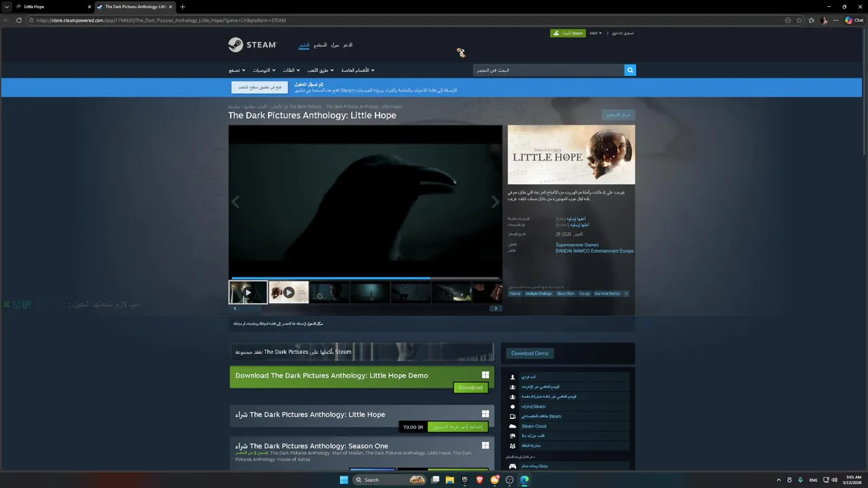Click the login link at top right
The width and height of the screenshot is (868, 488).
point(623,33)
